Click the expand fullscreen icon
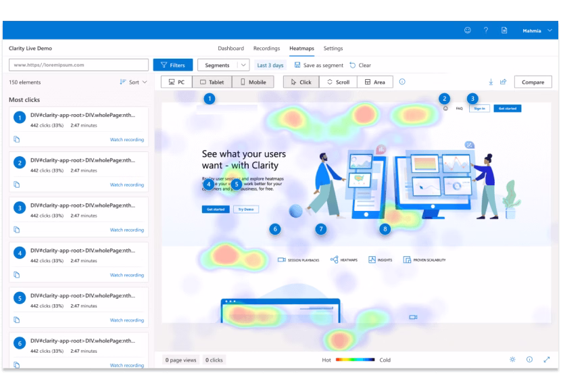 (546, 360)
